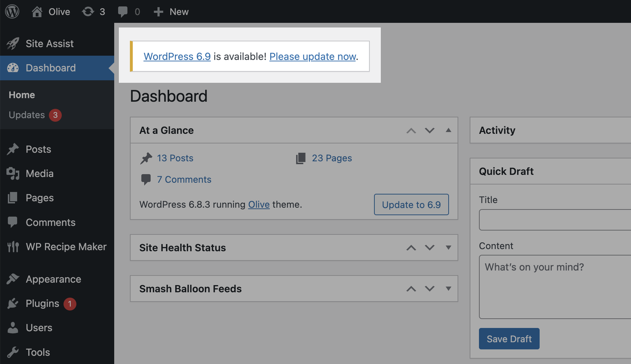This screenshot has height=364, width=631.
Task: Move Smash Balloon Feeds widget down
Action: click(430, 289)
